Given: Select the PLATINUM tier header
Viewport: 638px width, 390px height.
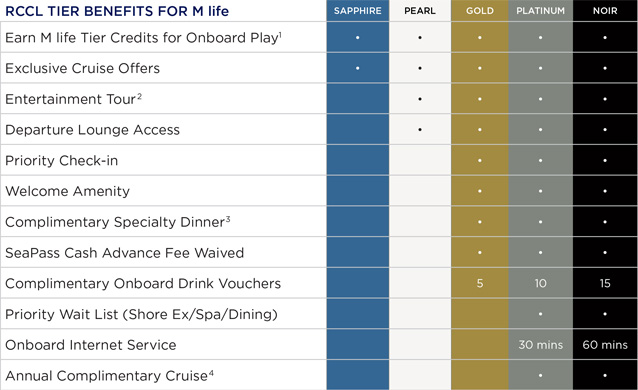Looking at the screenshot, I should 540,11.
